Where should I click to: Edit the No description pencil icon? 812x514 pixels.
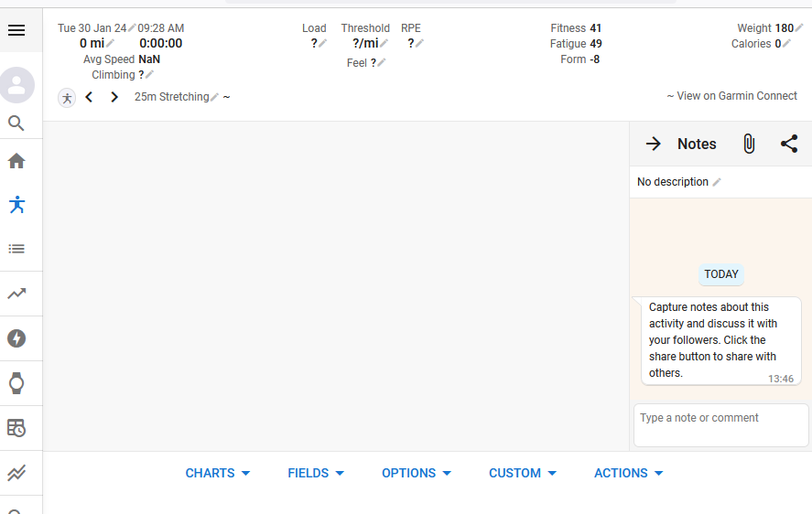point(717,182)
